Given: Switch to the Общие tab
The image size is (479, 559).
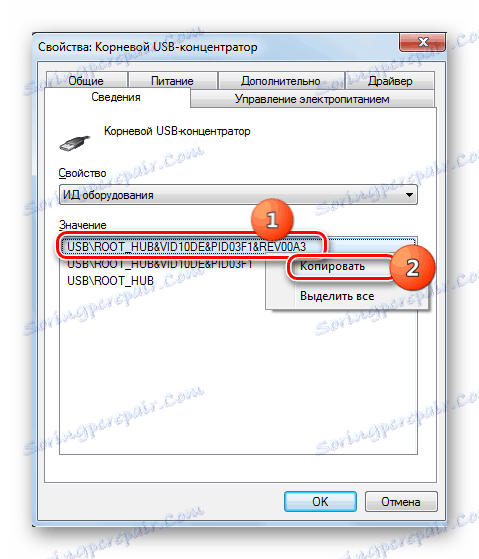Looking at the screenshot, I should pos(86,81).
